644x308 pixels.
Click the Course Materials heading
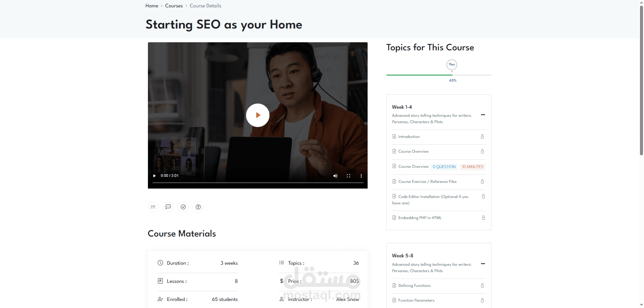click(x=182, y=234)
